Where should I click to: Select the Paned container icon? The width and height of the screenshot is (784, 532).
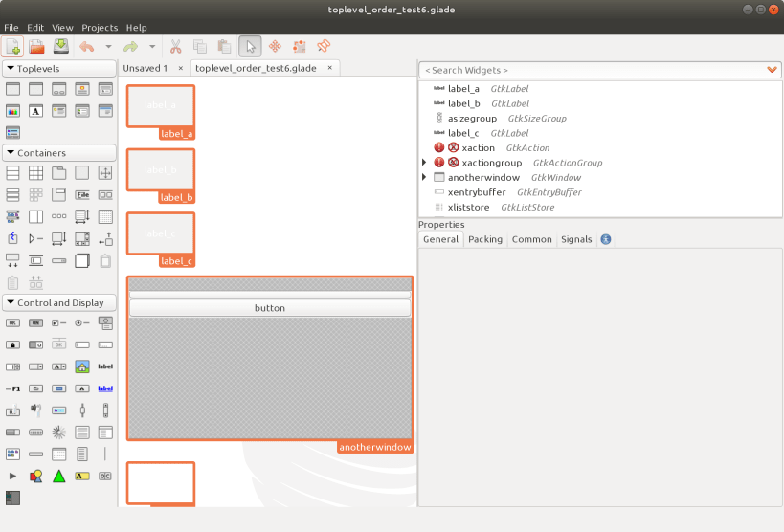(35, 217)
